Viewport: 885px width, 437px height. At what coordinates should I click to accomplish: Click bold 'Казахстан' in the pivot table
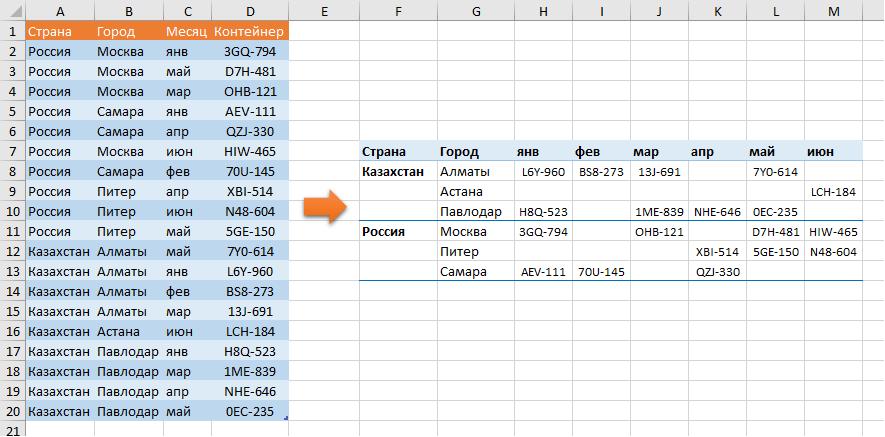(x=393, y=172)
